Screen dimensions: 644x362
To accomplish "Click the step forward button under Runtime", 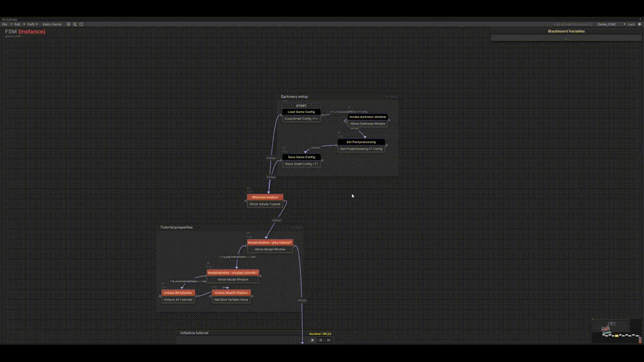I will tap(329, 340).
